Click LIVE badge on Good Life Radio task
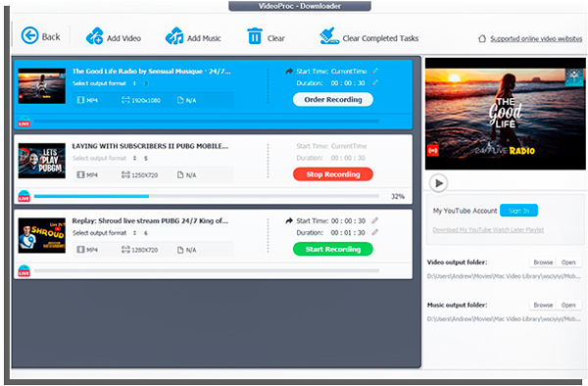 click(24, 121)
